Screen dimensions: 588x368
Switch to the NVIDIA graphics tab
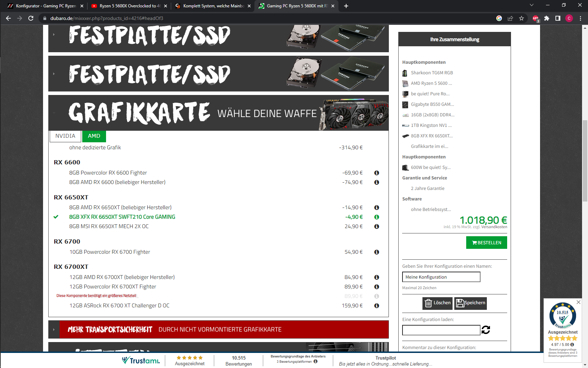coord(65,136)
